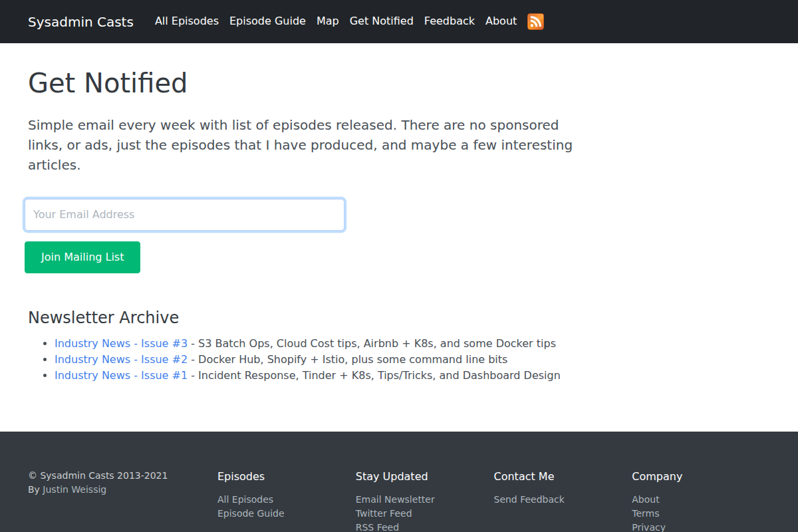798x532 pixels.
Task: Open Industry News Issue #1
Action: coord(121,376)
